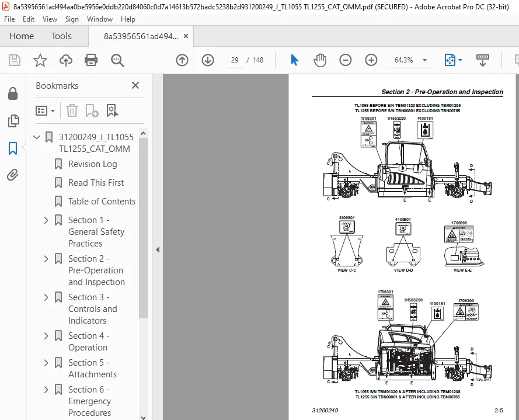Image resolution: width=519 pixels, height=420 pixels.
Task: Print the document
Action: click(x=91, y=60)
